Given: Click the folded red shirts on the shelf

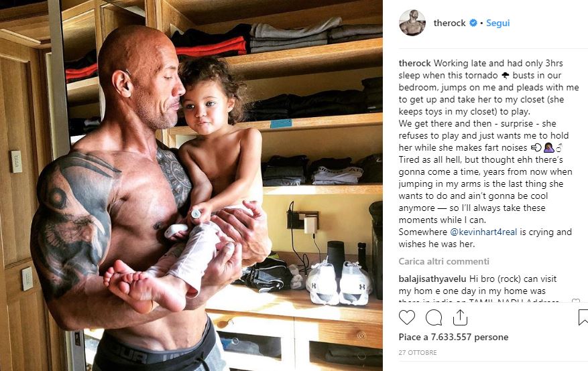Looking at the screenshot, I should tap(212, 46).
